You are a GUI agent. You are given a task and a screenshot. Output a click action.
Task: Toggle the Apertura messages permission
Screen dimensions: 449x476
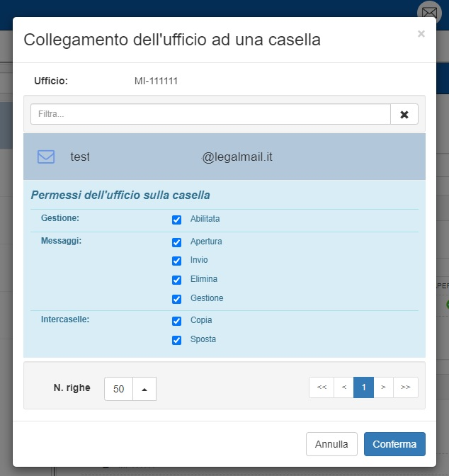[177, 242]
